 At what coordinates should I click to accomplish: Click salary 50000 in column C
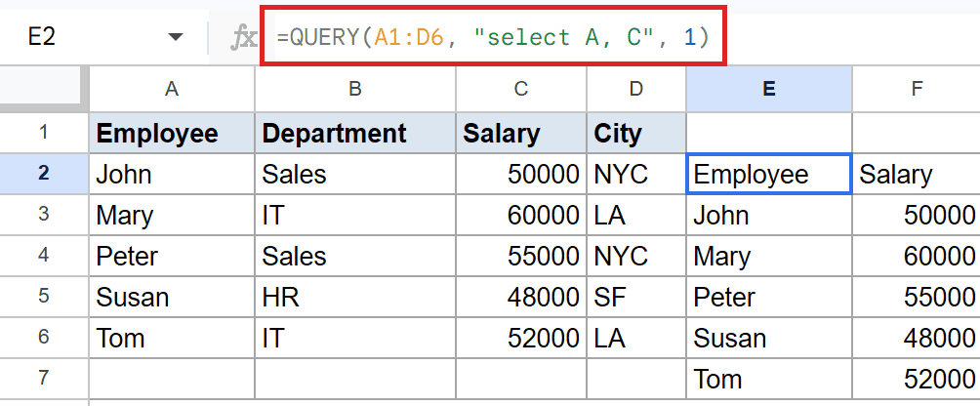[x=521, y=173]
